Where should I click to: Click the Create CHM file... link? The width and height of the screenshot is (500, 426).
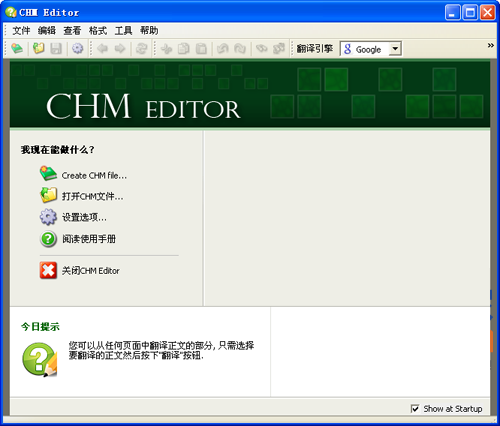tap(94, 175)
